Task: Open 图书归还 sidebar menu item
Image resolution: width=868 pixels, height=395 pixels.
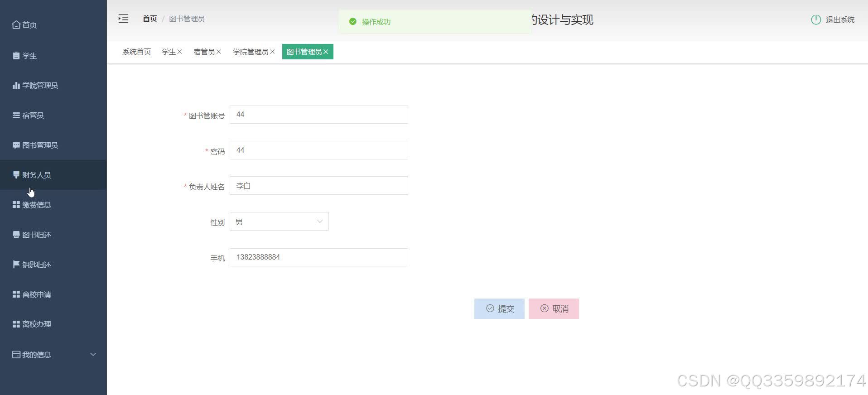Action: click(53, 235)
